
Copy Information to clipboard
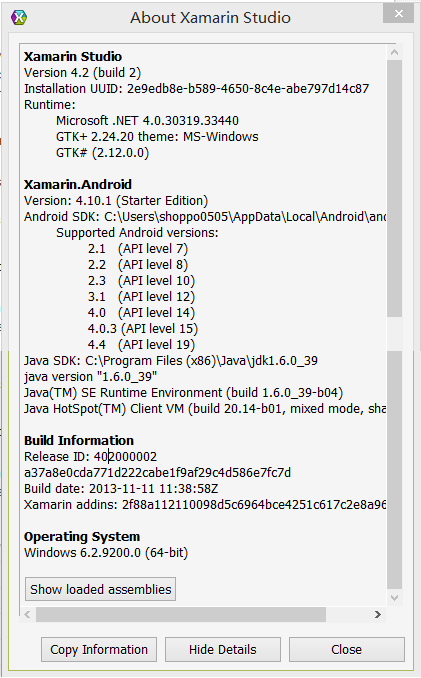click(x=99, y=649)
